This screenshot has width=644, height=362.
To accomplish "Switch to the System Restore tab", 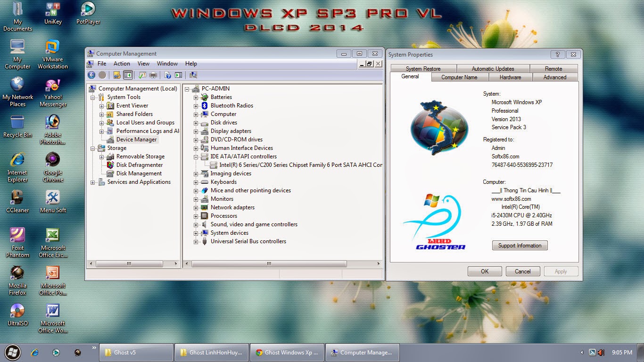I will coord(423,69).
